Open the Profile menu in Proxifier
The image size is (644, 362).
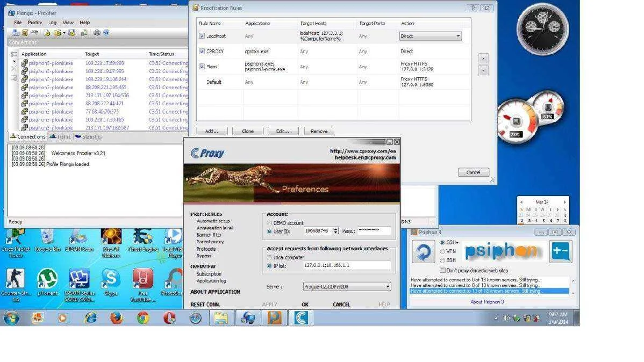[x=35, y=23]
